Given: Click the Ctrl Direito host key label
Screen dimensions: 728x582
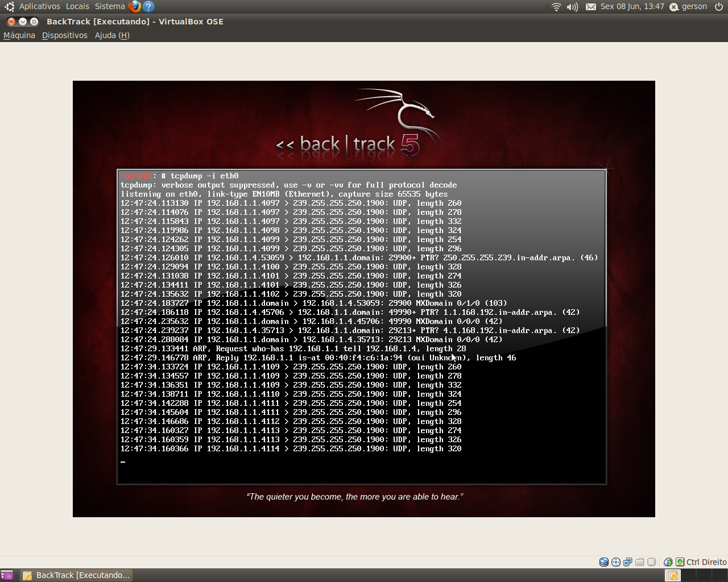Looking at the screenshot, I should point(706,562).
